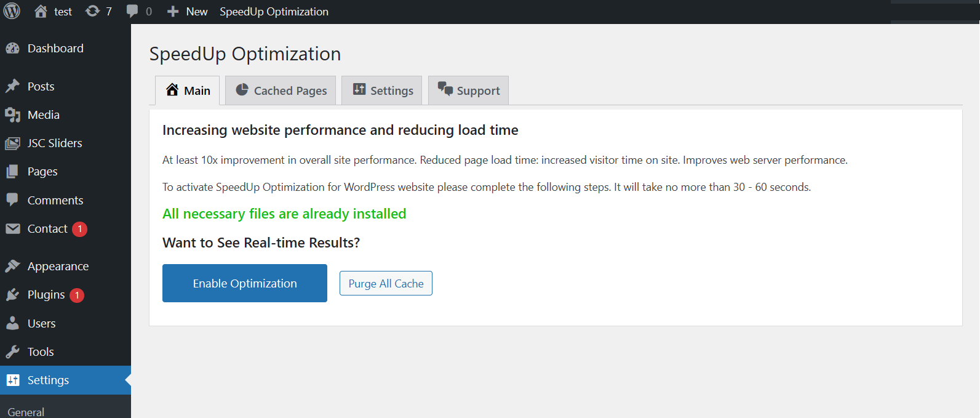Image resolution: width=980 pixels, height=418 pixels.
Task: Click the WordPress logo icon
Action: 12,11
